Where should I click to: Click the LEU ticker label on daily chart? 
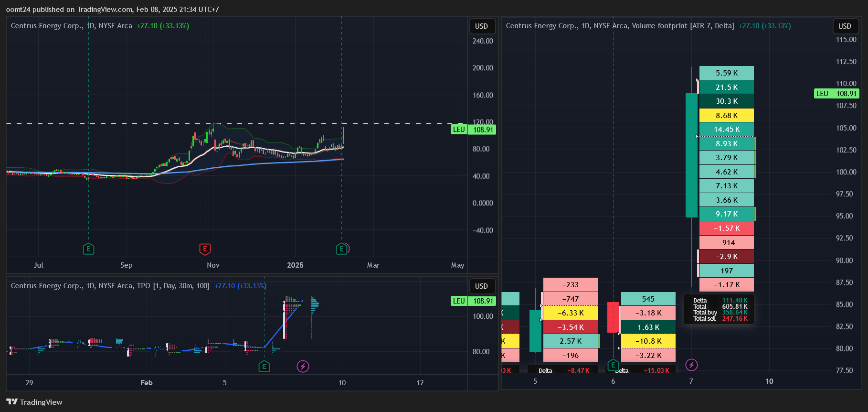click(x=459, y=130)
